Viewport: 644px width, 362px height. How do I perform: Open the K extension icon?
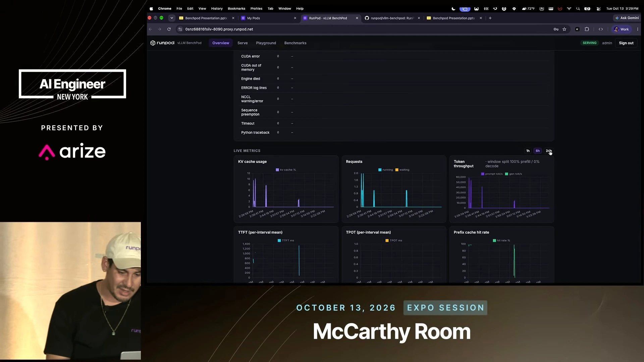click(x=577, y=29)
